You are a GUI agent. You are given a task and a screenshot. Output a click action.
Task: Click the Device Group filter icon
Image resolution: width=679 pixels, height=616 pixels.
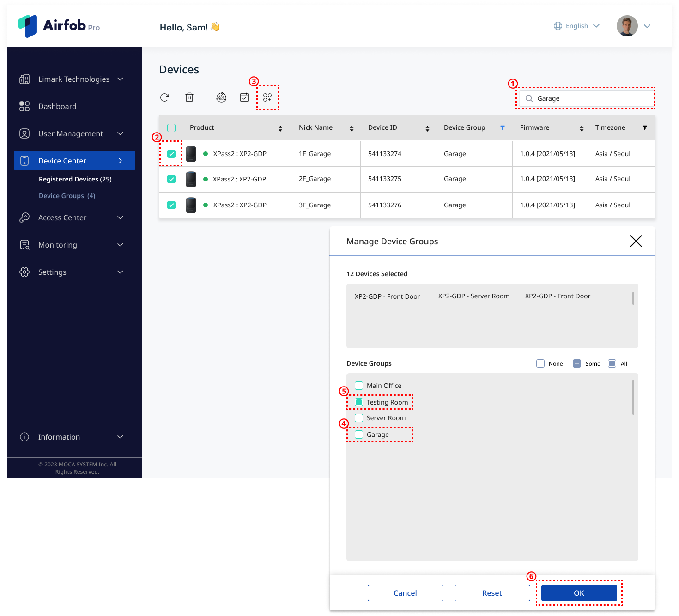pyautogui.click(x=503, y=127)
